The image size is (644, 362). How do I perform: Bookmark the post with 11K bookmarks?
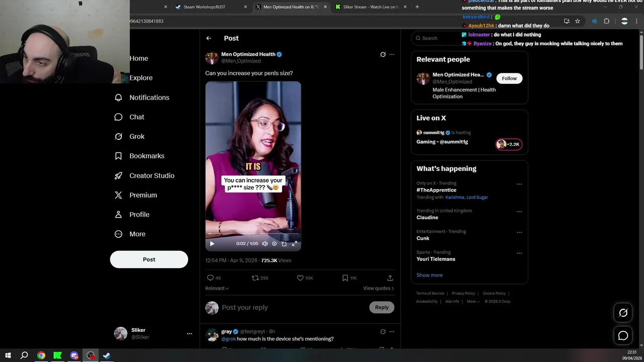(x=345, y=278)
